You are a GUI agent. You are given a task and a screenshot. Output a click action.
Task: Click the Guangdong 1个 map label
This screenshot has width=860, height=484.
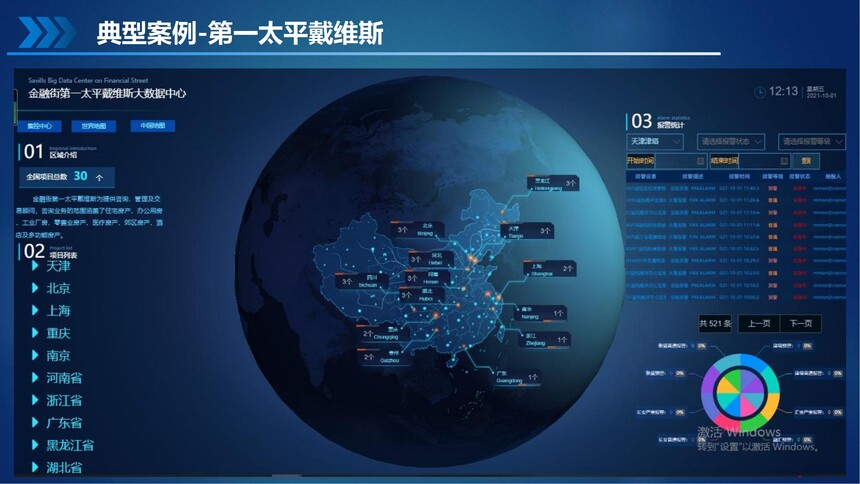[x=518, y=378]
